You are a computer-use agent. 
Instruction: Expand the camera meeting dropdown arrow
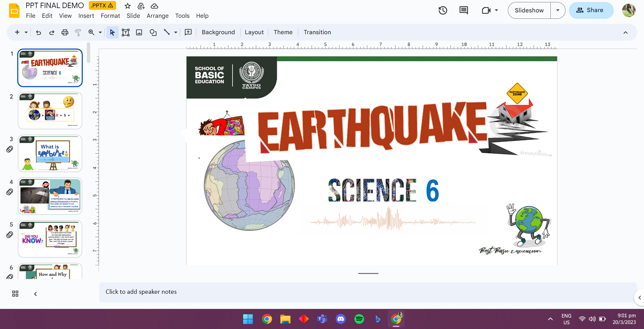click(496, 10)
